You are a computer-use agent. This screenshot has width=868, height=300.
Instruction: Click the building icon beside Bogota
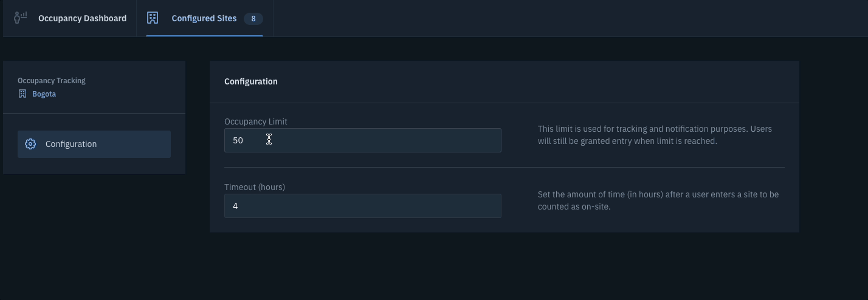point(22,94)
